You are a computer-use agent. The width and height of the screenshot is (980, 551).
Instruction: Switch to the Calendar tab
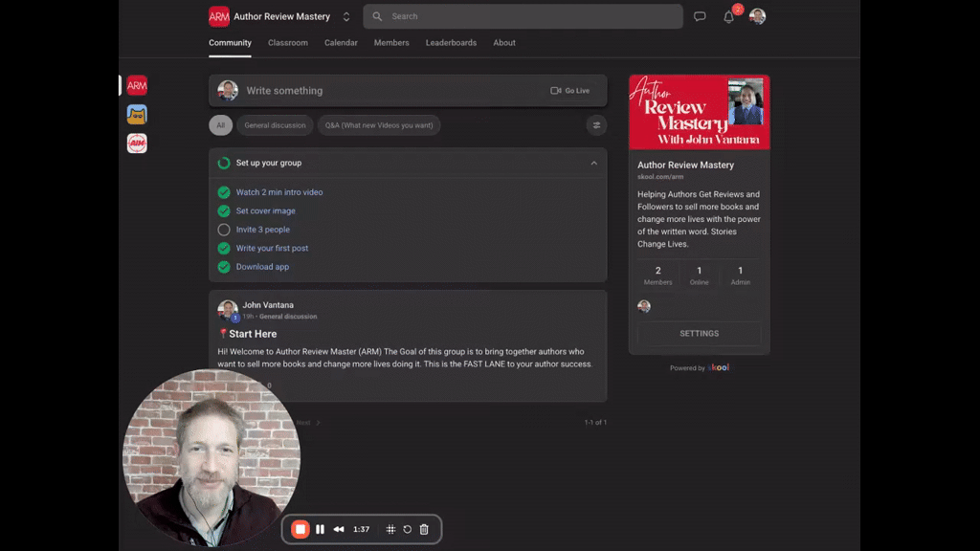tap(341, 42)
